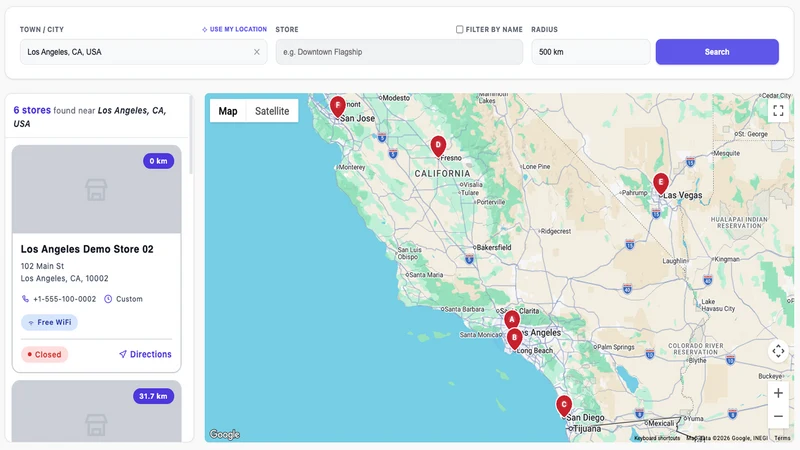Open map marker F near San Jose
The height and width of the screenshot is (450, 800).
tap(337, 106)
